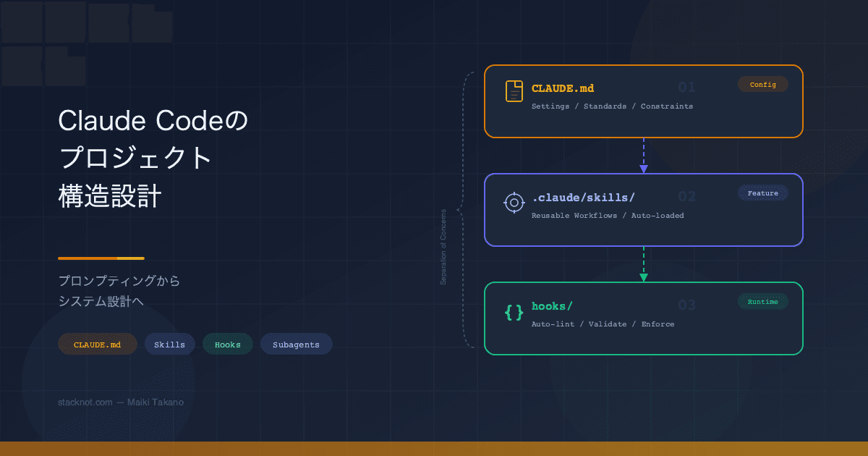Click the number 03 on hooks card

coord(686,305)
